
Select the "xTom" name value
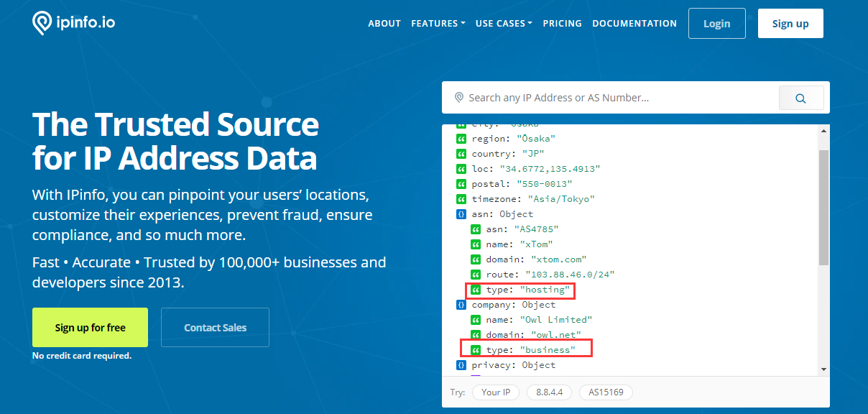pyautogui.click(x=536, y=244)
